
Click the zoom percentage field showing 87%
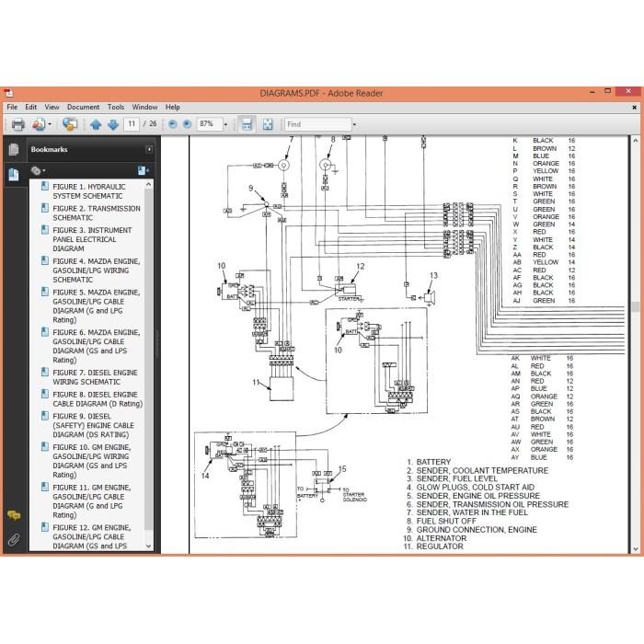tap(210, 124)
